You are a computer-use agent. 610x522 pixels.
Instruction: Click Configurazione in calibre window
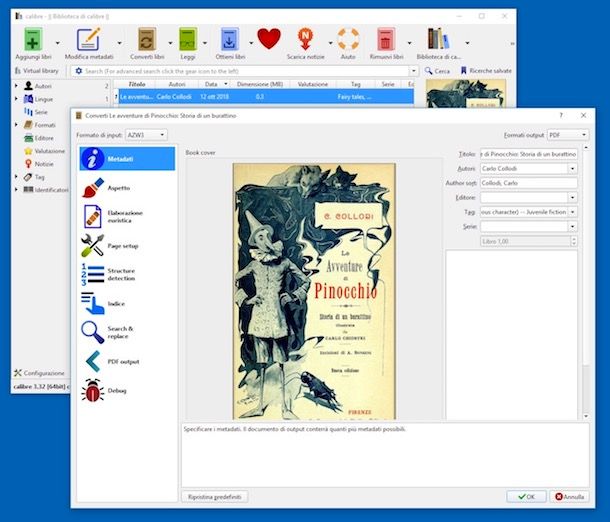coord(39,373)
